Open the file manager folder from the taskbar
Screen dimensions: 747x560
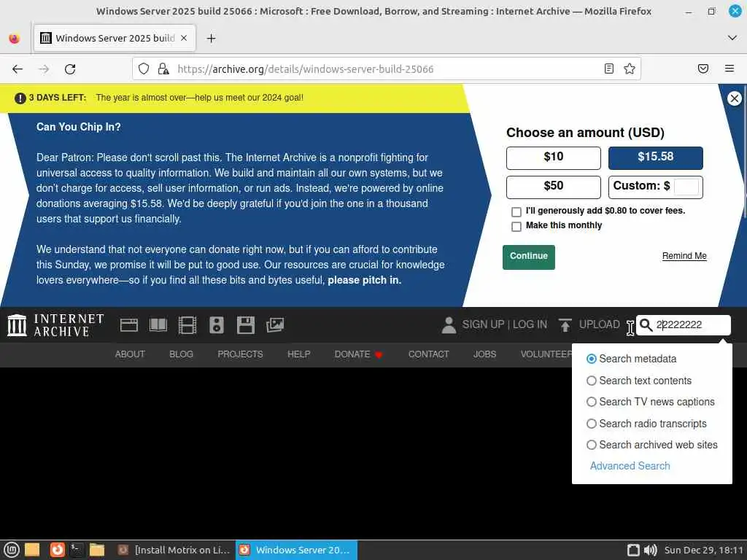pyautogui.click(x=97, y=550)
